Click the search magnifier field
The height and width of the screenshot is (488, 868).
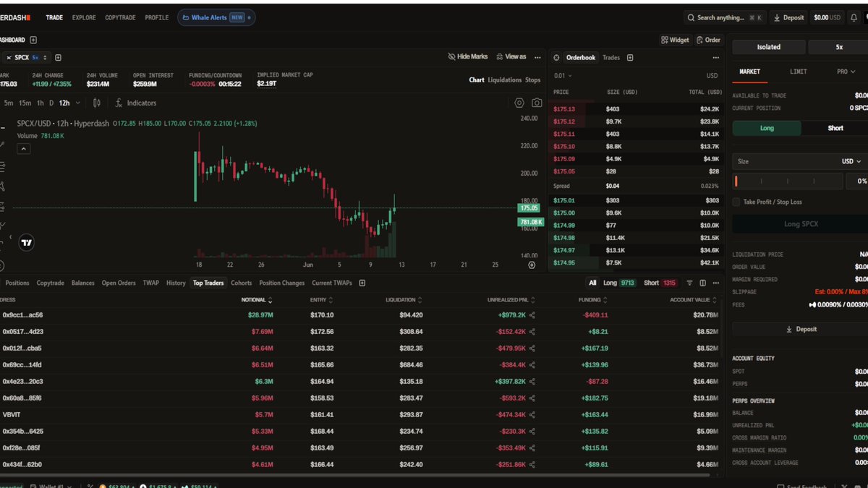click(725, 17)
